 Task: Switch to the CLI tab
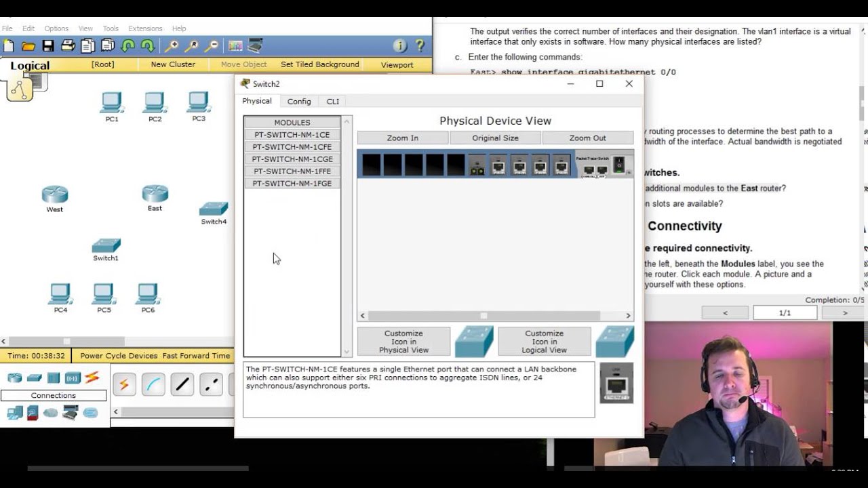coord(333,101)
